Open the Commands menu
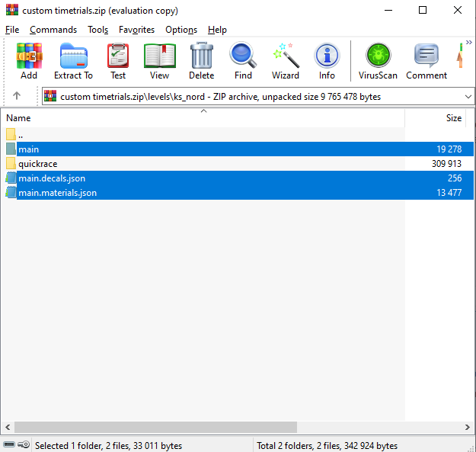The width and height of the screenshot is (476, 452). coord(53,30)
